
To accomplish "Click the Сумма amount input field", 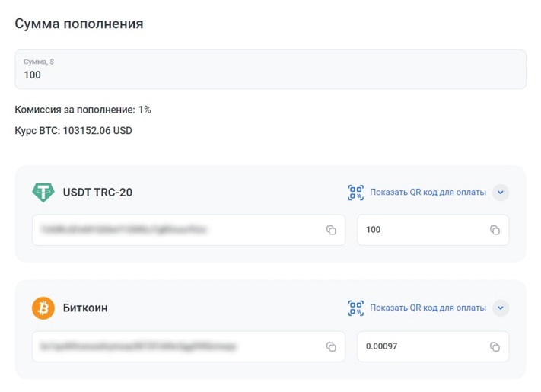I will [270, 70].
